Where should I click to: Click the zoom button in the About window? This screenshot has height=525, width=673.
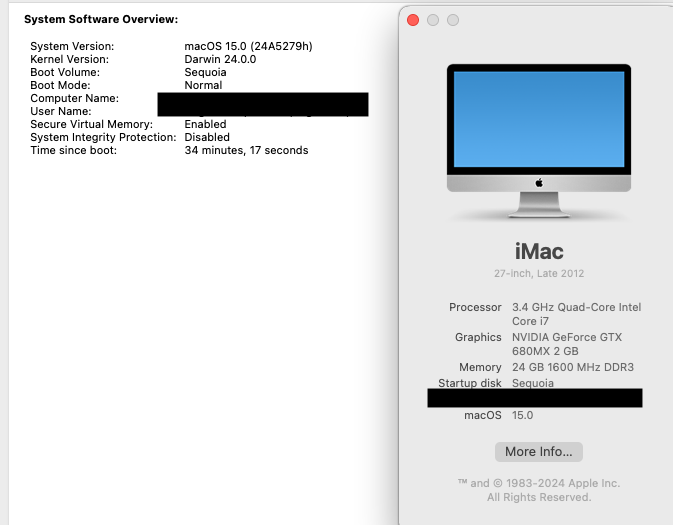[x=453, y=20]
